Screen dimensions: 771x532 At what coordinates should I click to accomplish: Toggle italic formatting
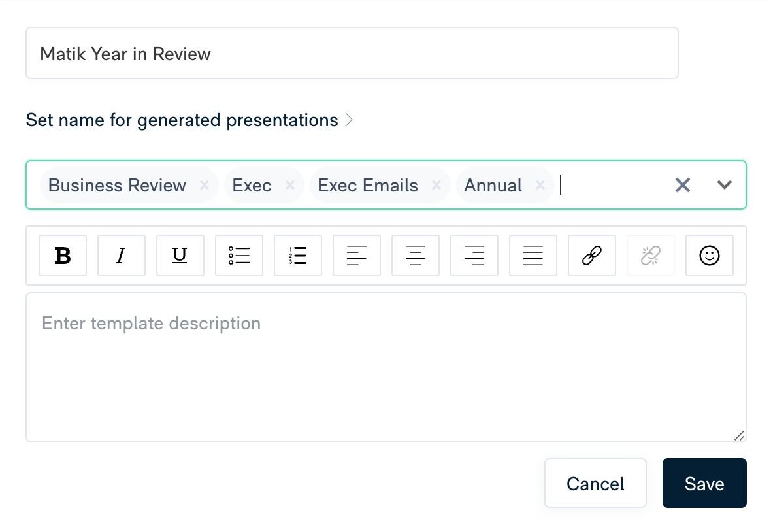122,256
